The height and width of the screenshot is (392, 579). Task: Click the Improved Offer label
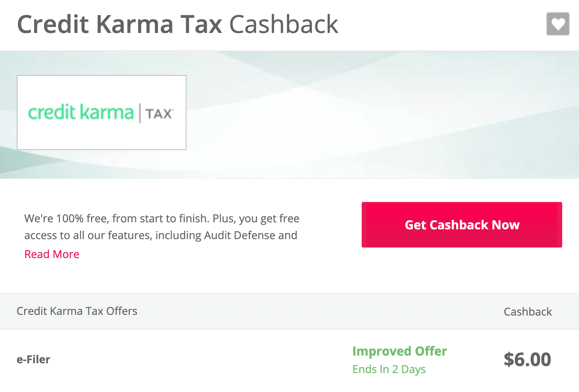400,351
